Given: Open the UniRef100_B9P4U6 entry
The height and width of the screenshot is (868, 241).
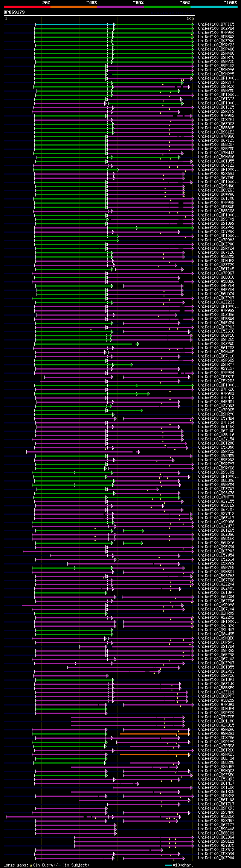Looking at the screenshot, I should (x=216, y=49).
